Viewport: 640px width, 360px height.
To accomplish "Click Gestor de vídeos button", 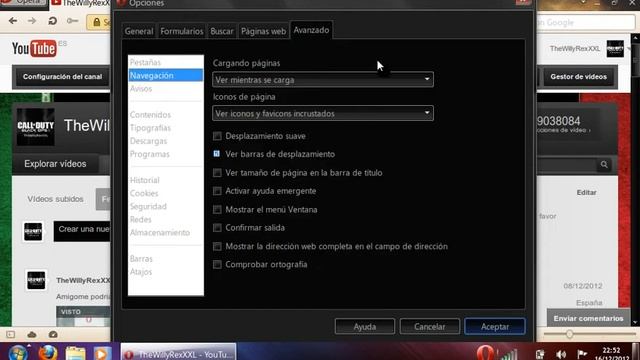I will click(578, 77).
